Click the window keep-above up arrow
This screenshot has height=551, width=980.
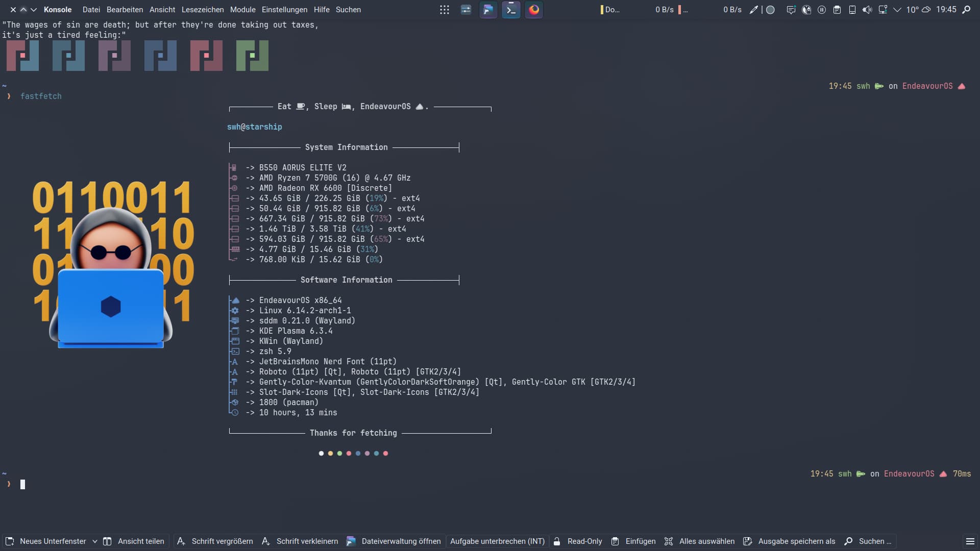[23, 10]
